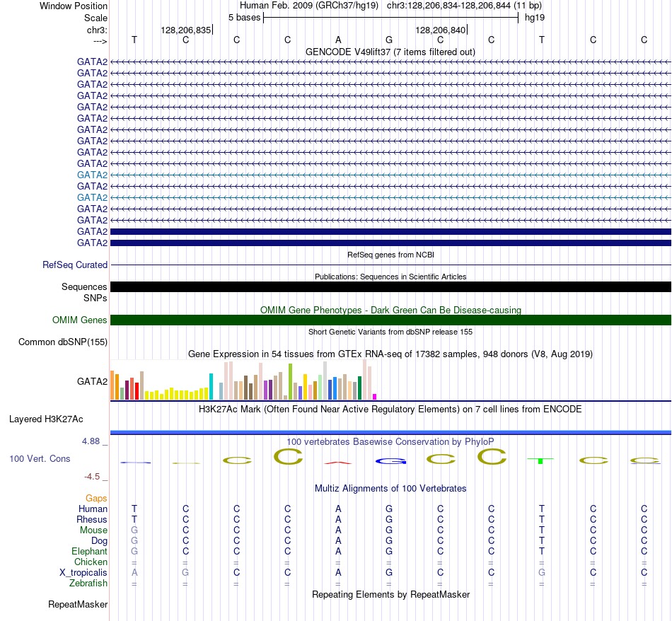Open the GENCODE V49lift37 track title
The height and width of the screenshot is (621, 672).
tap(390, 52)
